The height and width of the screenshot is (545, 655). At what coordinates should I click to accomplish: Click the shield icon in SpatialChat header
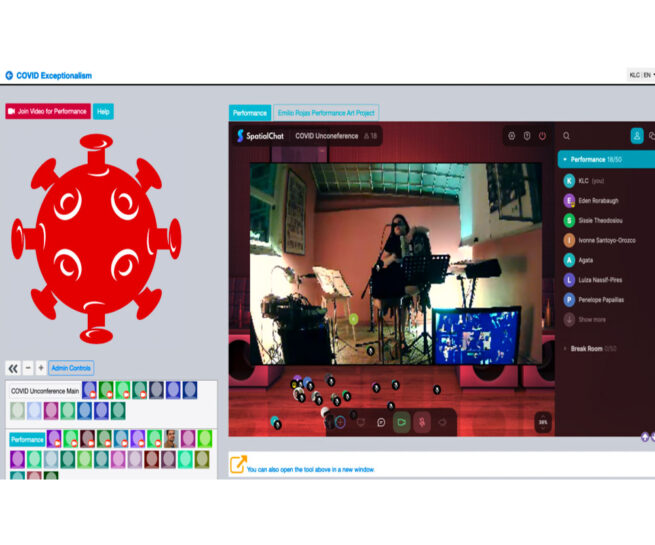tap(527, 136)
